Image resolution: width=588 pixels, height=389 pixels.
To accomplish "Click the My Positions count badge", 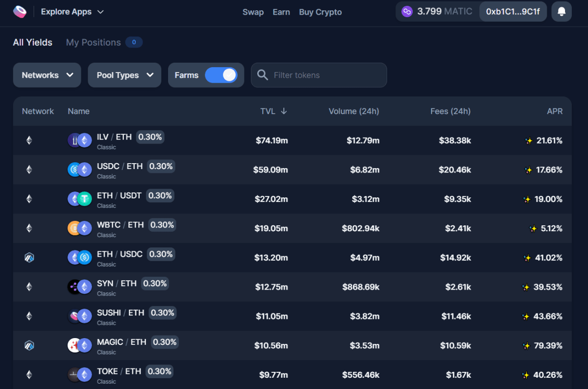I will [134, 43].
